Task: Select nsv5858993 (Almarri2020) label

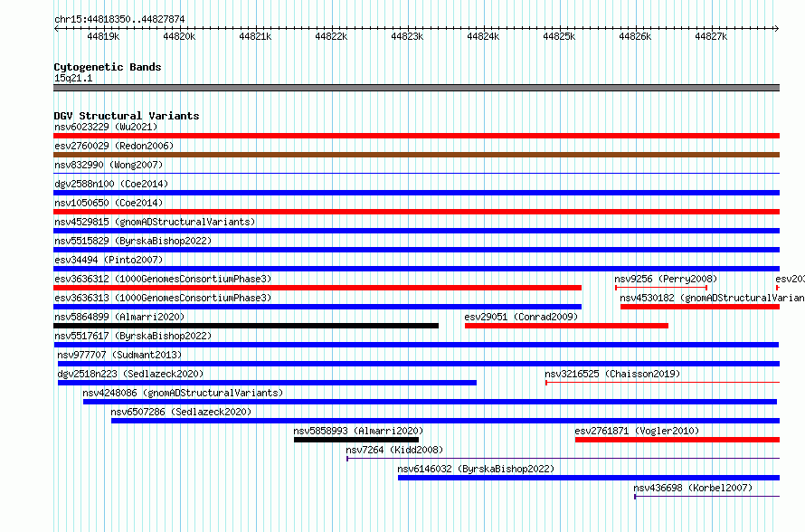Action: (x=358, y=431)
